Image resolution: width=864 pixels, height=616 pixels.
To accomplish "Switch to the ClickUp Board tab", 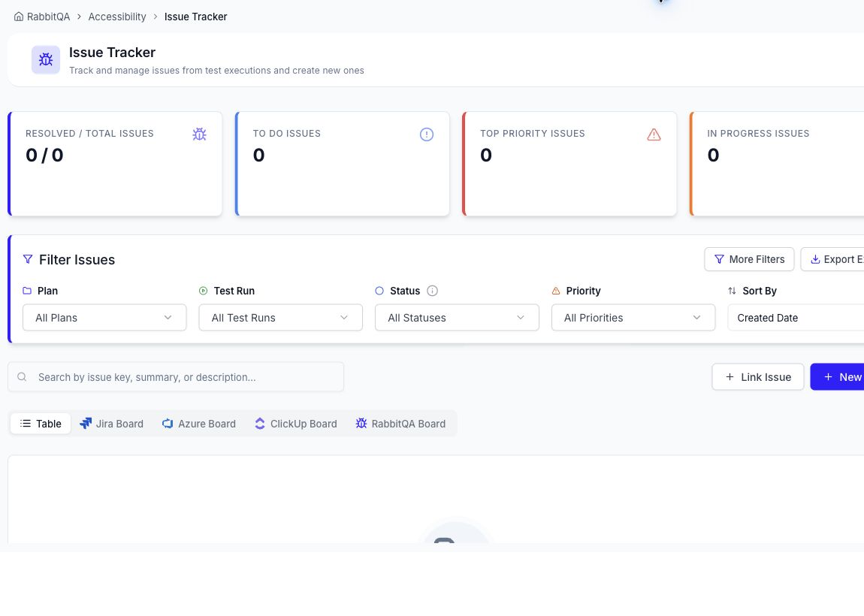I will point(296,423).
